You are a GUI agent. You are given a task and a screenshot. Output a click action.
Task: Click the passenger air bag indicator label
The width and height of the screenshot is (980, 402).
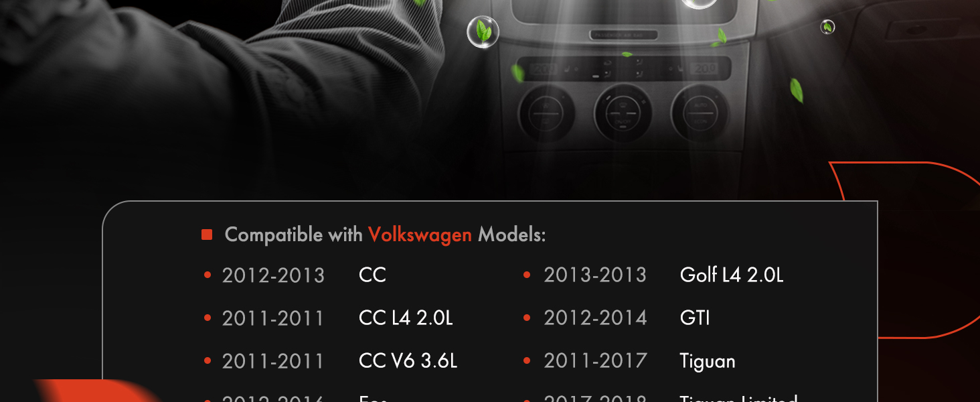click(623, 35)
